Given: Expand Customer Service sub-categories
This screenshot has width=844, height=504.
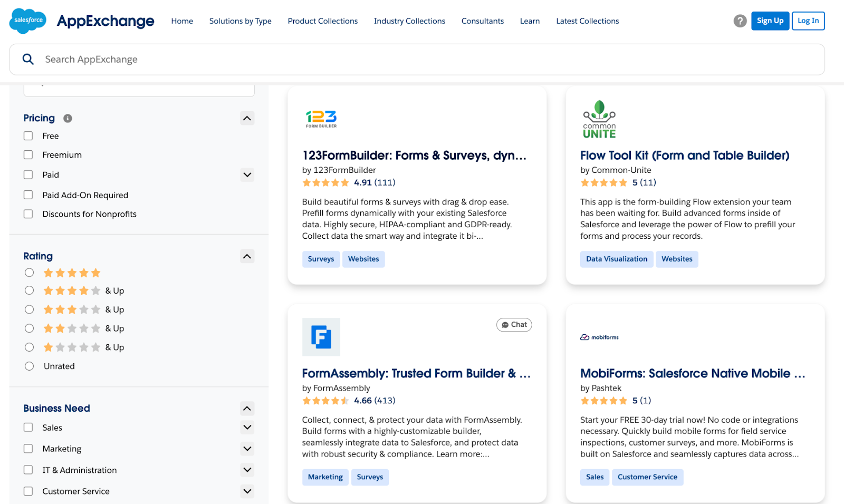Looking at the screenshot, I should [247, 491].
